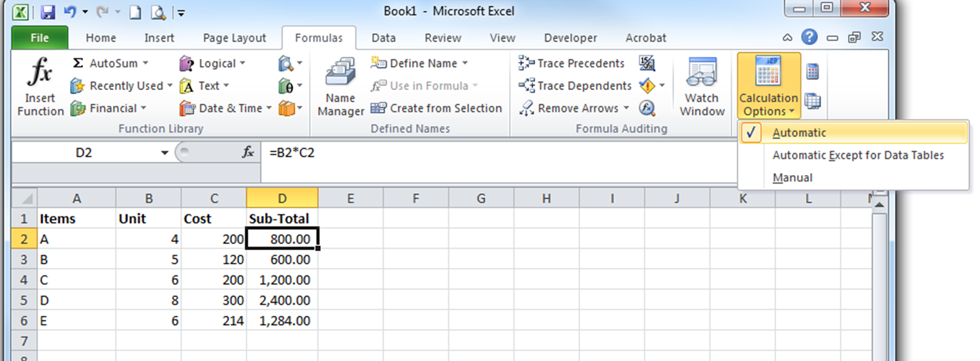
Task: Click the Excel application icon in title bar
Action: [x=20, y=12]
